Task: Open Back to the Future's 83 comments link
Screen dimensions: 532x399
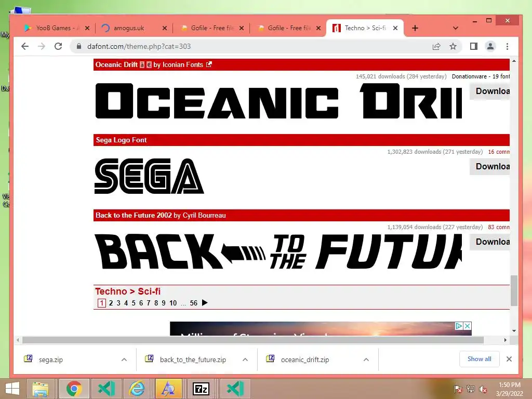Action: point(499,227)
